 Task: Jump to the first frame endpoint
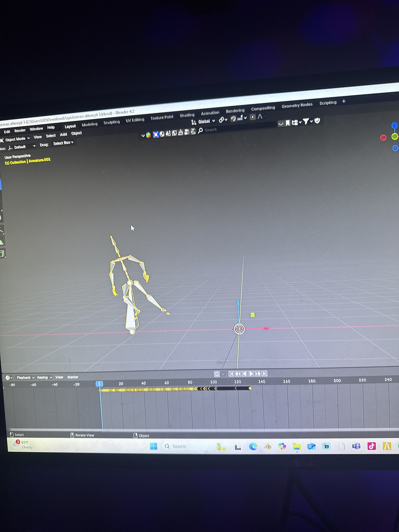(x=231, y=374)
